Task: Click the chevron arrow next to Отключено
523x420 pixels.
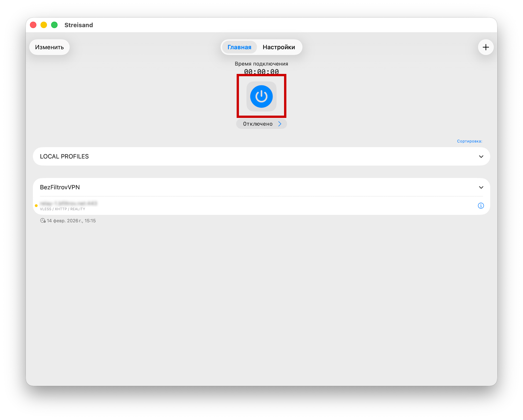Action: click(280, 123)
